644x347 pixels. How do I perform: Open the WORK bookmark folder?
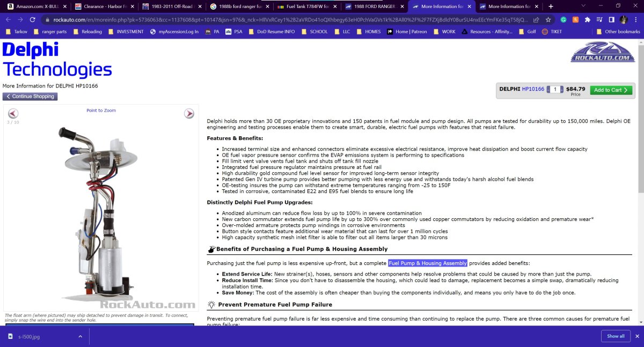click(x=444, y=32)
